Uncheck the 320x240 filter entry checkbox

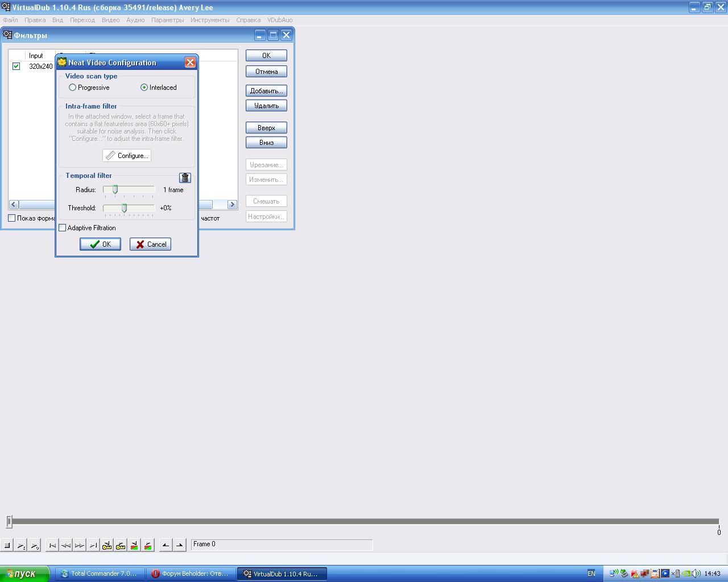pos(16,66)
